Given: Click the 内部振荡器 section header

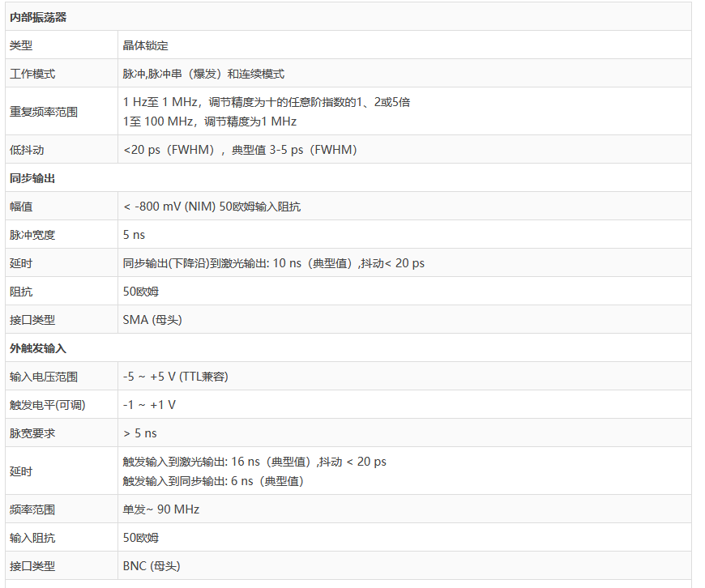Looking at the screenshot, I should tap(38, 17).
